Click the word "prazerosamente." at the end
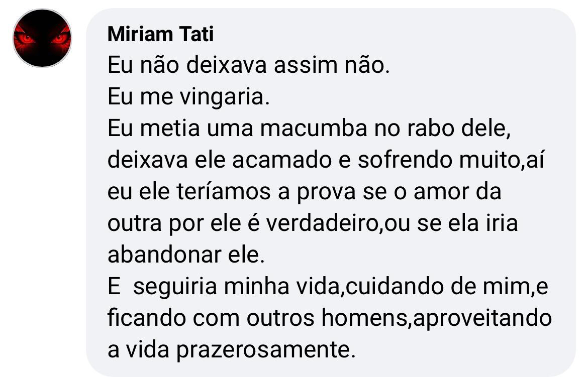The height and width of the screenshot is (377, 588). coord(265,350)
